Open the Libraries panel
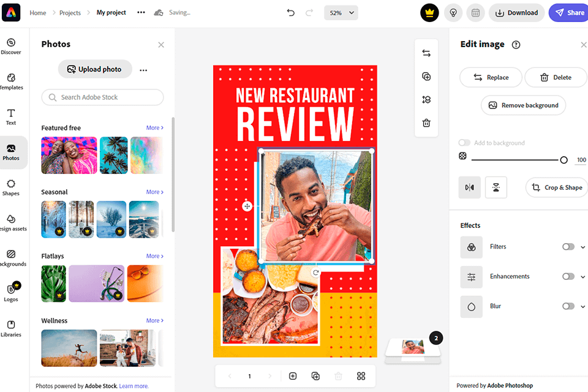The height and width of the screenshot is (392, 588). tap(11, 328)
